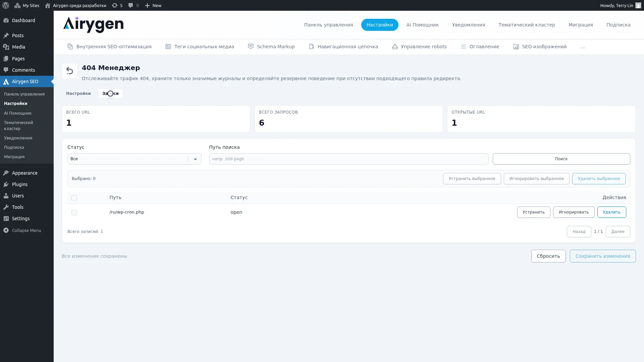The width and height of the screenshot is (644, 362).
Task: Open Уведомления in the top navigation
Action: pyautogui.click(x=468, y=25)
